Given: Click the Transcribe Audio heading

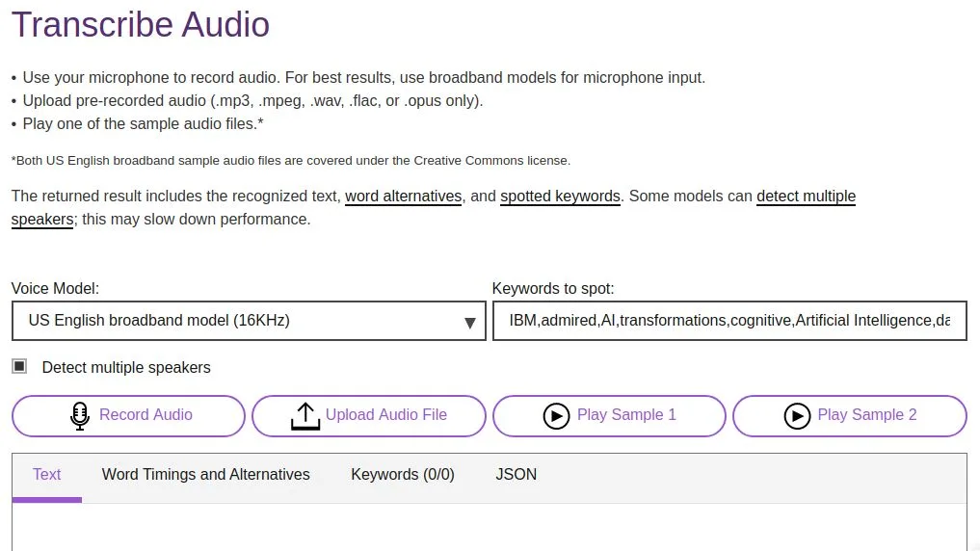Looking at the screenshot, I should 141,25.
